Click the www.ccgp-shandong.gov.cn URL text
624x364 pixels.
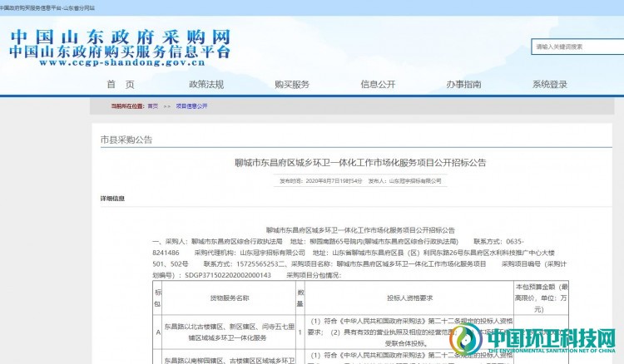tap(121, 63)
